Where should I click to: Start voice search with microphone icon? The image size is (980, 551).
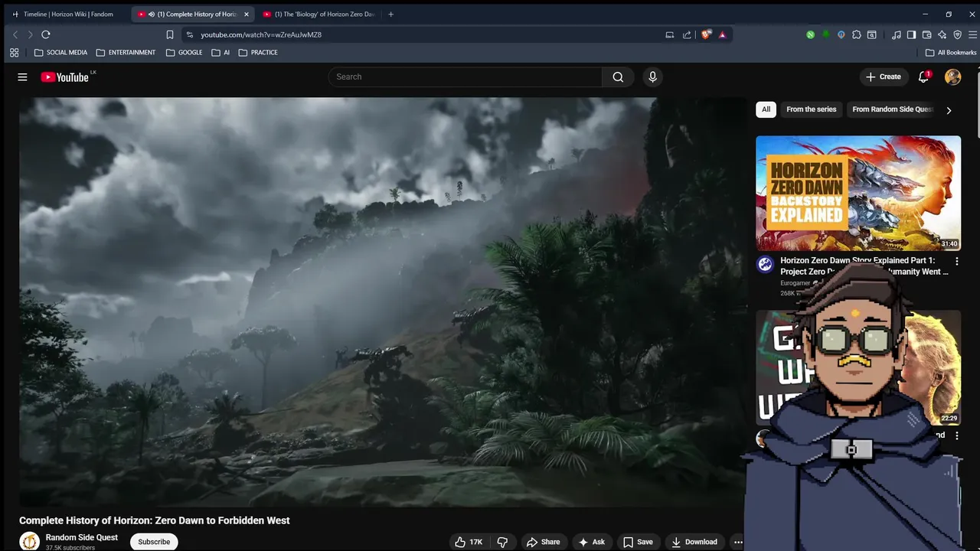tap(652, 77)
